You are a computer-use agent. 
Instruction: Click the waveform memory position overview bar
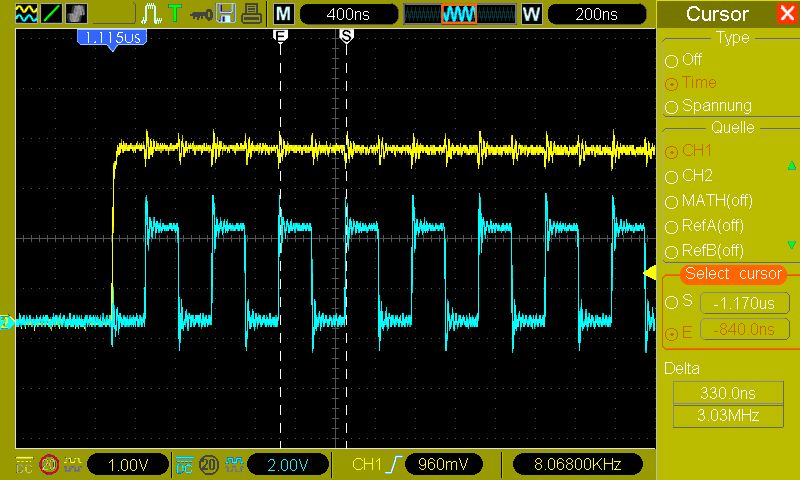coord(459,14)
